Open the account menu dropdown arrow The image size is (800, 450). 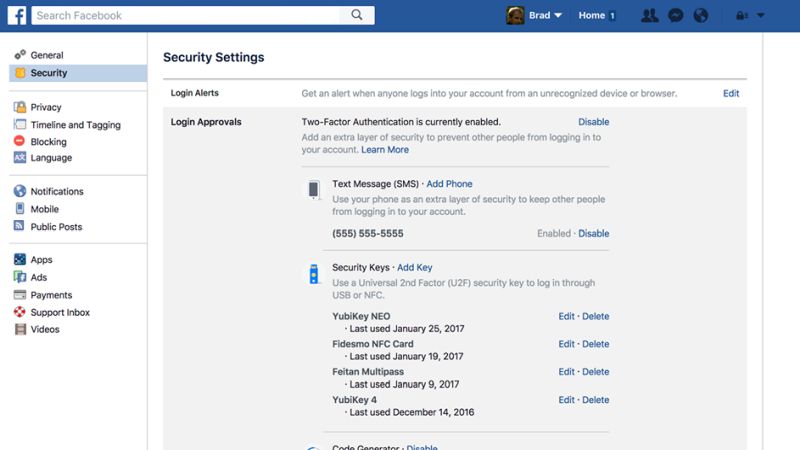(x=761, y=15)
